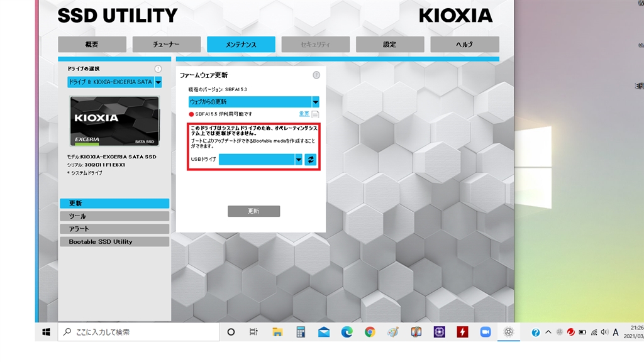Open the paint palette app icon

393,332
